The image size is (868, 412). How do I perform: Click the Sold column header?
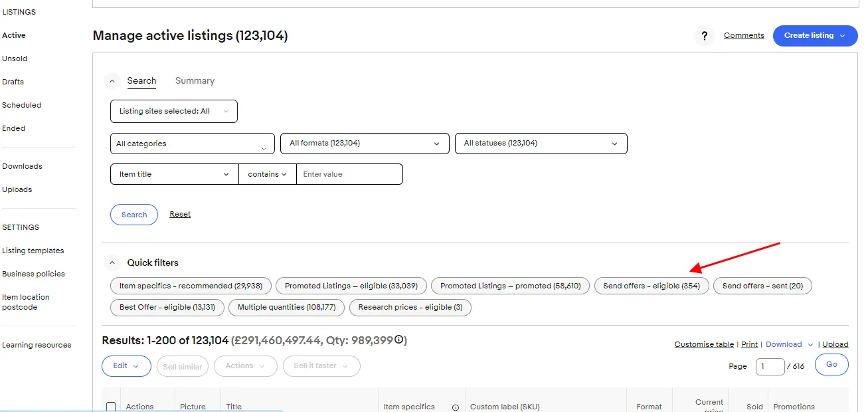(x=754, y=407)
